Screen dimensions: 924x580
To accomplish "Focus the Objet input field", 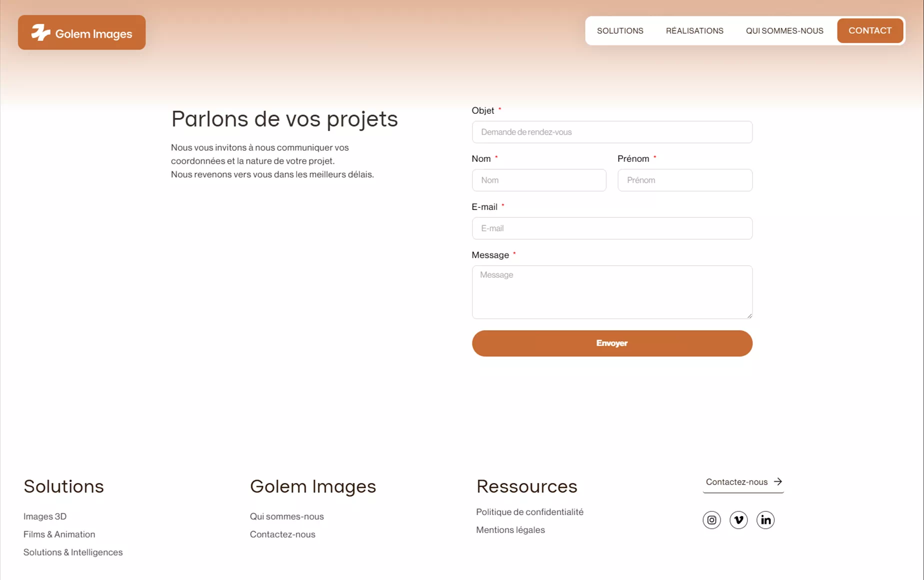I will coord(612,132).
